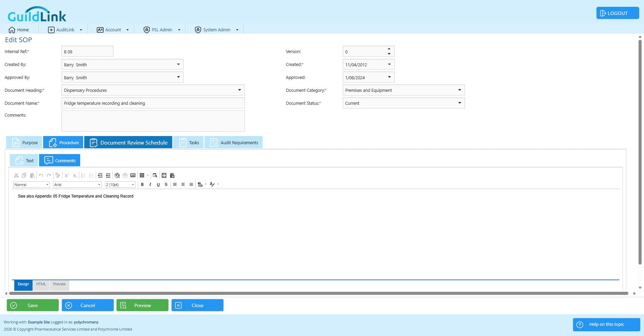Viewport: 644px width, 336px height.
Task: Click the Cancel button
Action: point(88,305)
